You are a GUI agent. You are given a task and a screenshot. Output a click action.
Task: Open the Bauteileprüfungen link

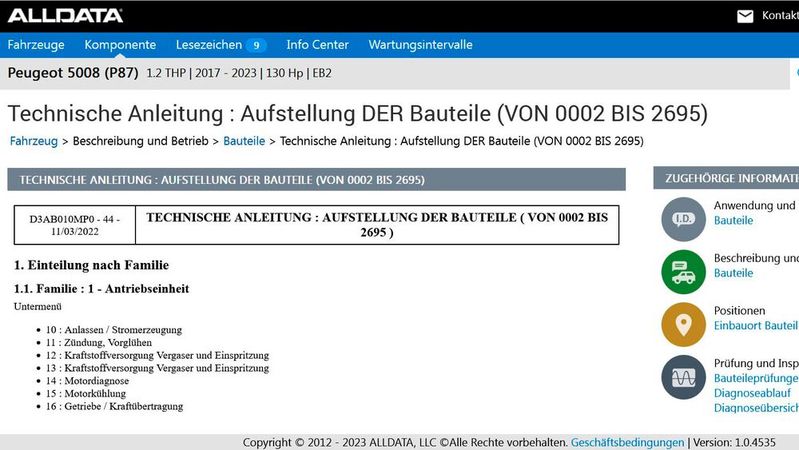click(756, 378)
